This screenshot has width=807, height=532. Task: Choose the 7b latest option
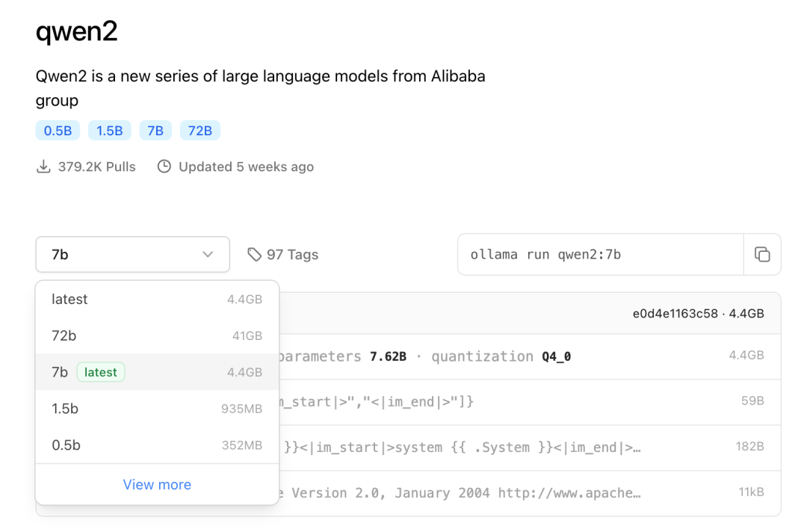coord(158,372)
